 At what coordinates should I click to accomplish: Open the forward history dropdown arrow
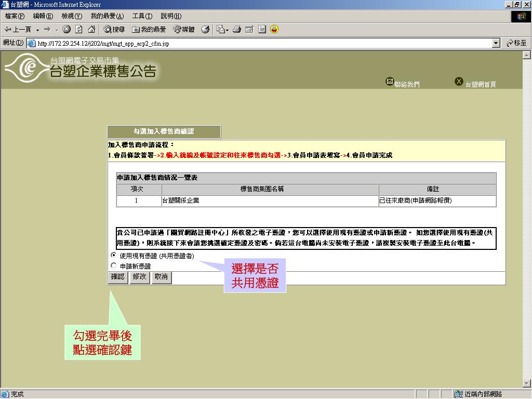57,30
